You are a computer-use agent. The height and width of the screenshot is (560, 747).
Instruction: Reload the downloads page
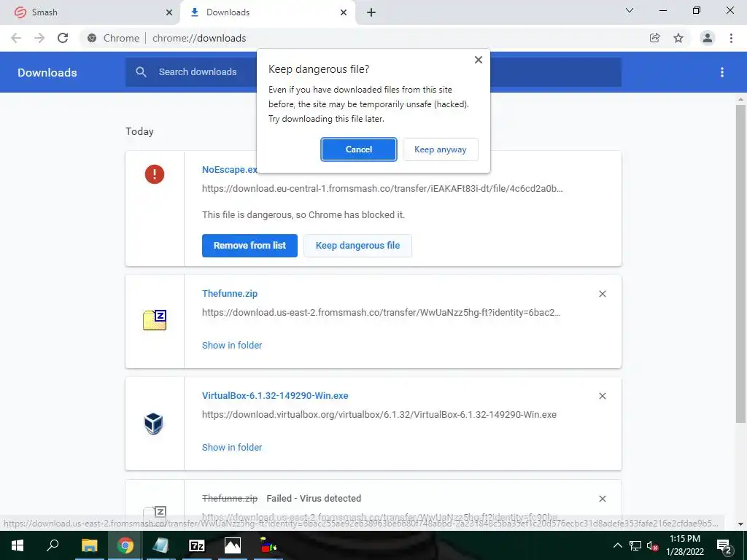click(x=63, y=38)
